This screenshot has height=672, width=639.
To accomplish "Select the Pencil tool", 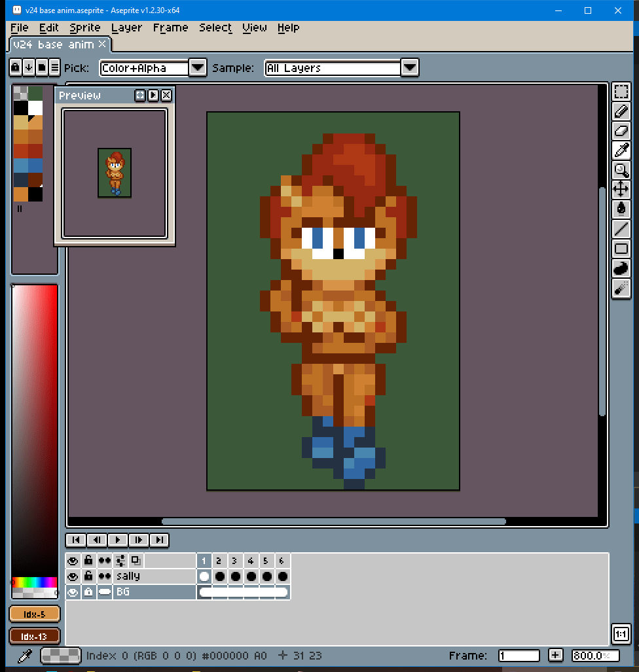I will (x=621, y=111).
